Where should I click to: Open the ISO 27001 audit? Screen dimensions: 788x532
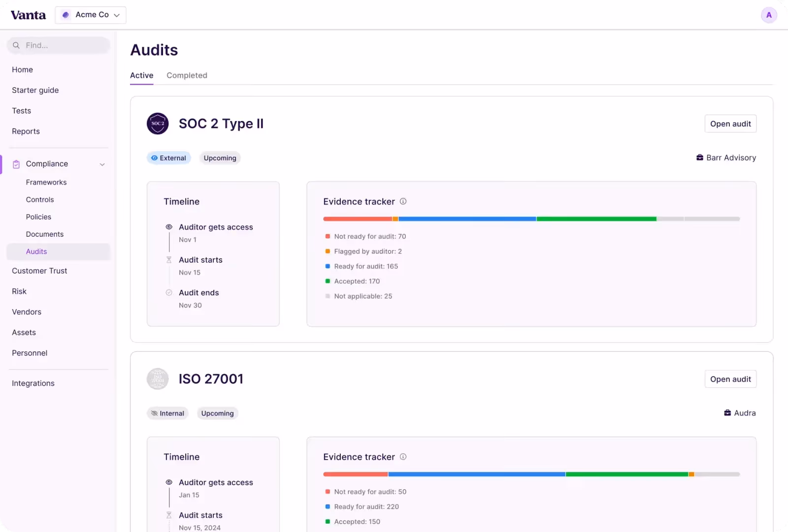pyautogui.click(x=730, y=379)
